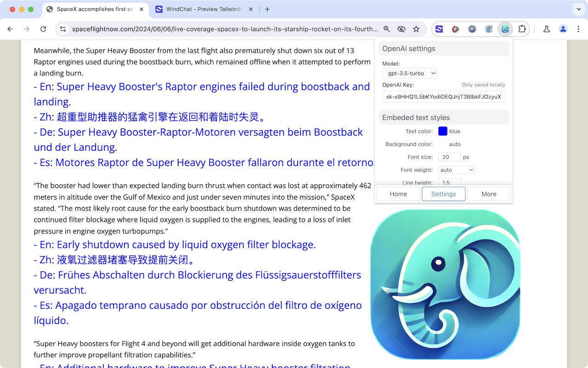Click 'Es: Motores Raptor de Super Heavy' line

[x=204, y=162]
